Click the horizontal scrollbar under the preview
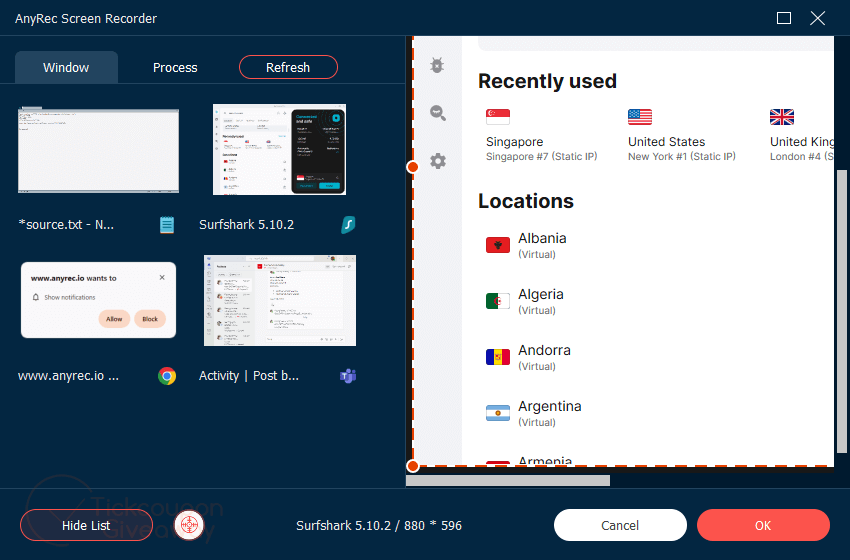This screenshot has width=850, height=560. coord(508,480)
